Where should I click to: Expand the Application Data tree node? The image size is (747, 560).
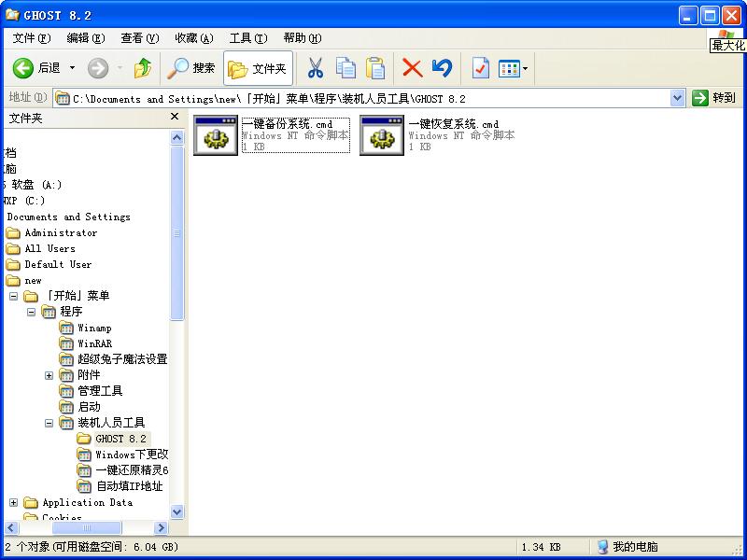(13, 502)
